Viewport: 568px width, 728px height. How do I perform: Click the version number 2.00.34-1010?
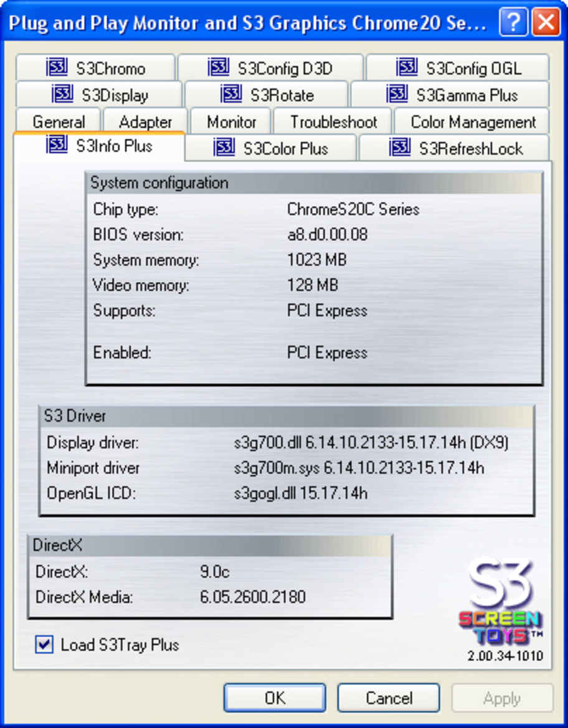pos(505,656)
